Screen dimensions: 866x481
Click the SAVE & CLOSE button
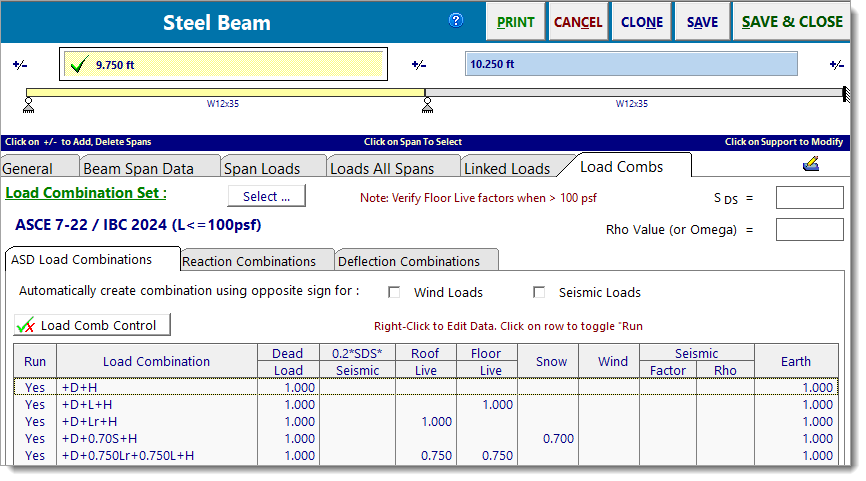[792, 22]
